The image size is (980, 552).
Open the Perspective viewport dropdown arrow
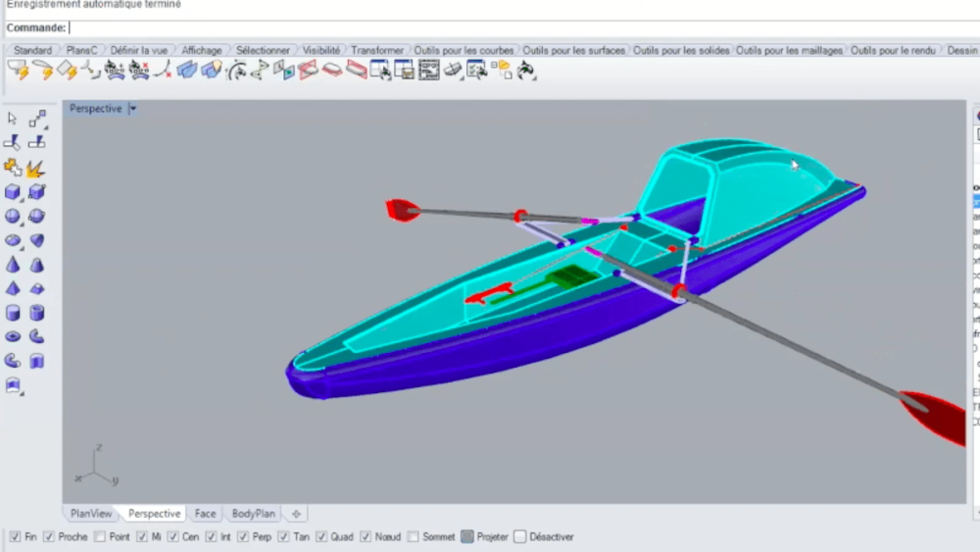[132, 109]
